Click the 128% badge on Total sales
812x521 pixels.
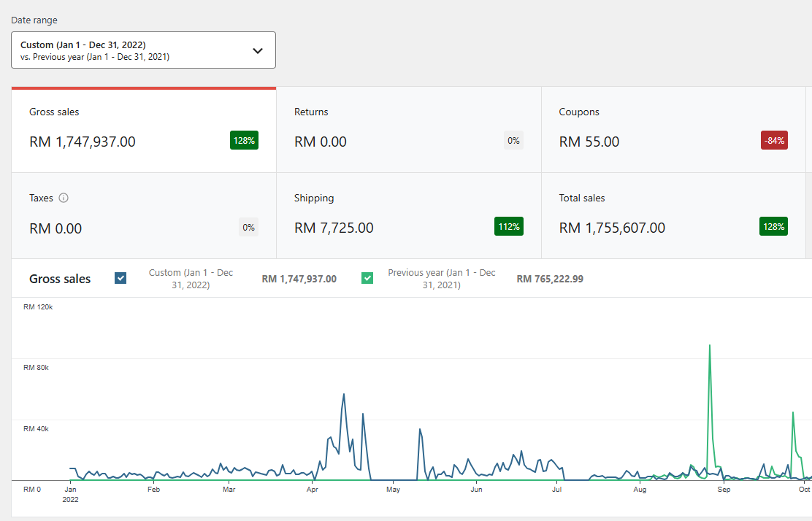click(x=773, y=227)
